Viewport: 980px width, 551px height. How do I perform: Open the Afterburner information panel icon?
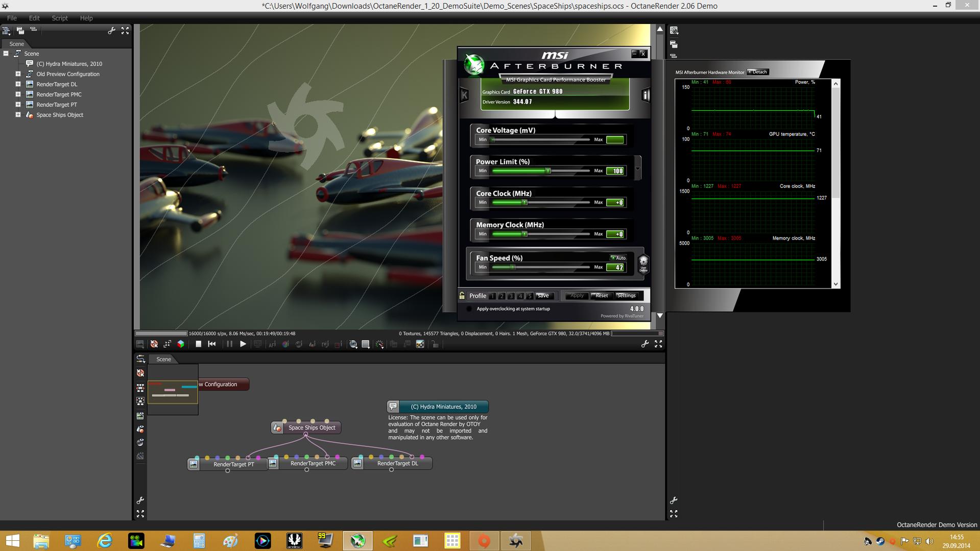646,95
